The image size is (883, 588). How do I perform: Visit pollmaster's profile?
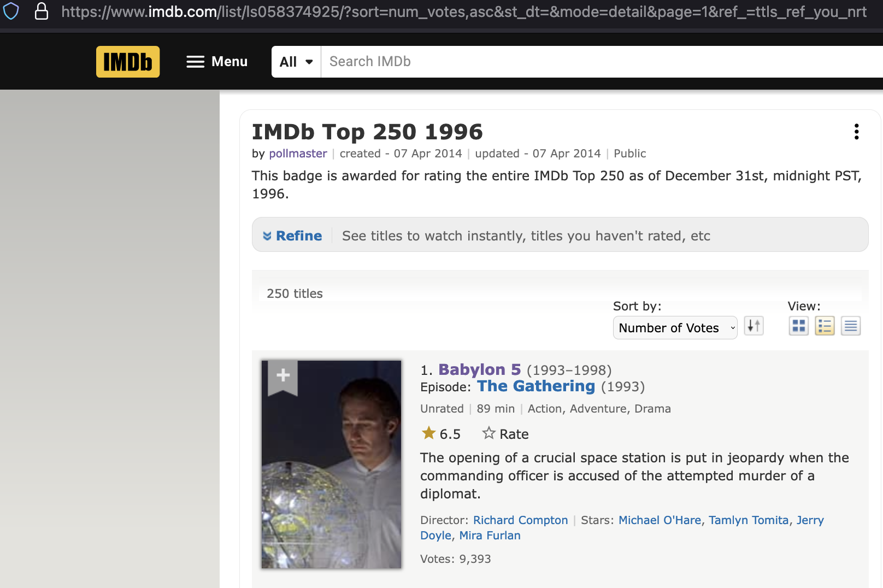[298, 154]
